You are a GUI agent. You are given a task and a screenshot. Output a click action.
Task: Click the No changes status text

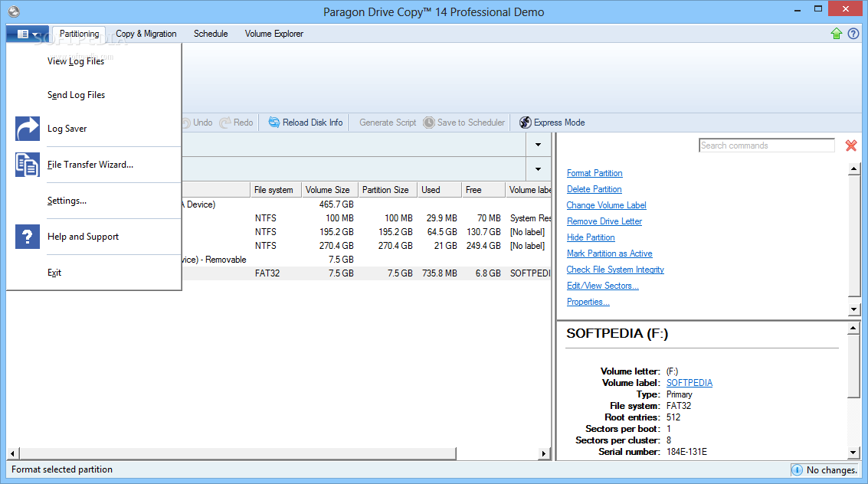(831, 470)
